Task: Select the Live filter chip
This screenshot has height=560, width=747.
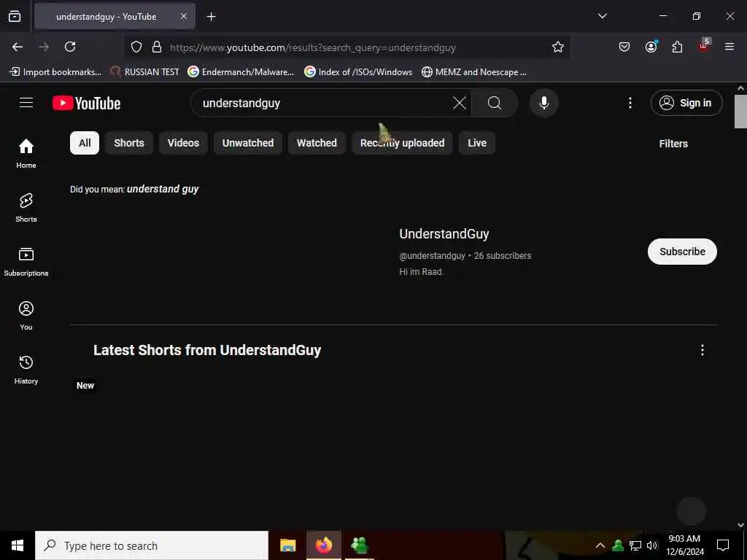Action: pyautogui.click(x=477, y=143)
